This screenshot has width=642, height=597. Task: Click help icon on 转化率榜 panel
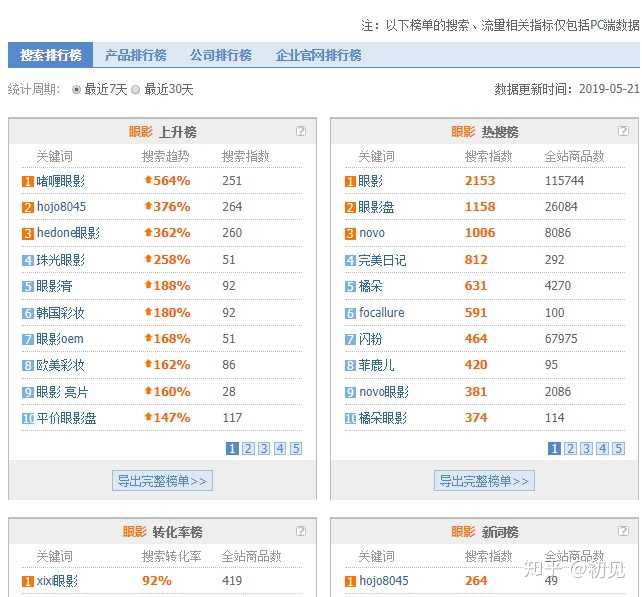pos(301,531)
